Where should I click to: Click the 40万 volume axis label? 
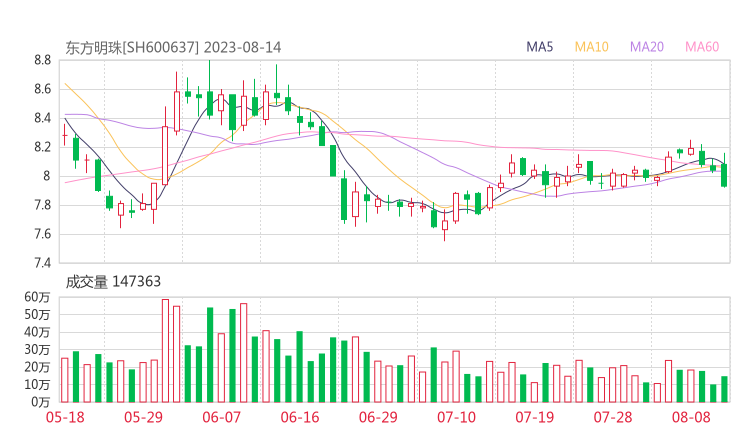37,332
